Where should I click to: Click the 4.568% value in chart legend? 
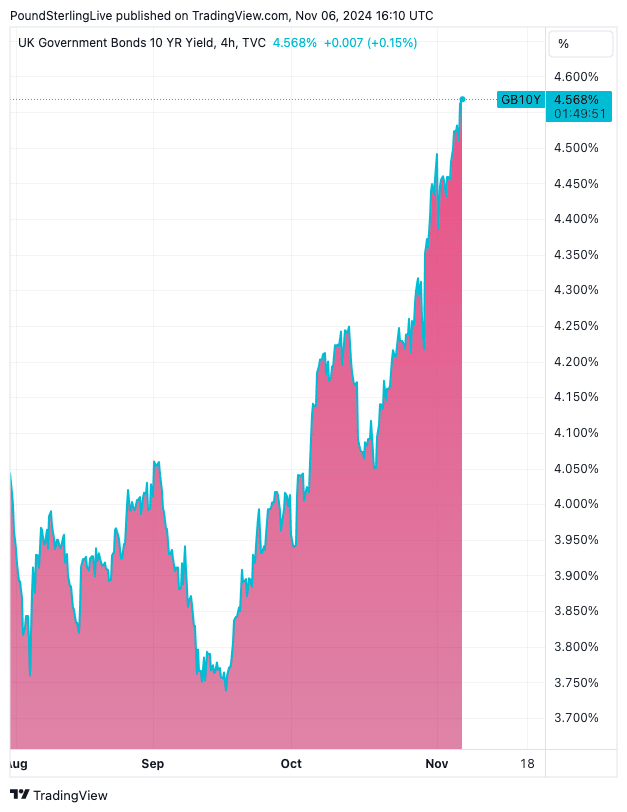294,43
